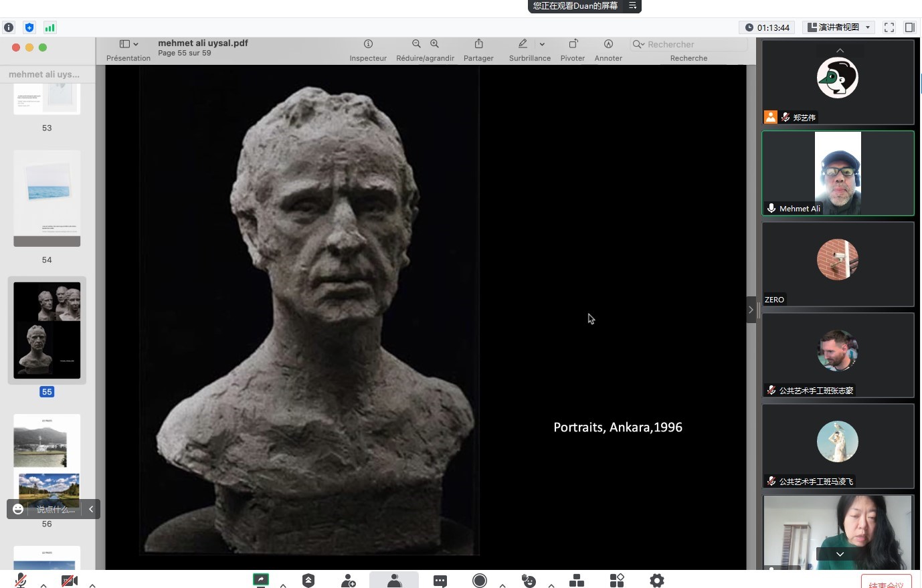Click the share screen icon

[x=261, y=580]
